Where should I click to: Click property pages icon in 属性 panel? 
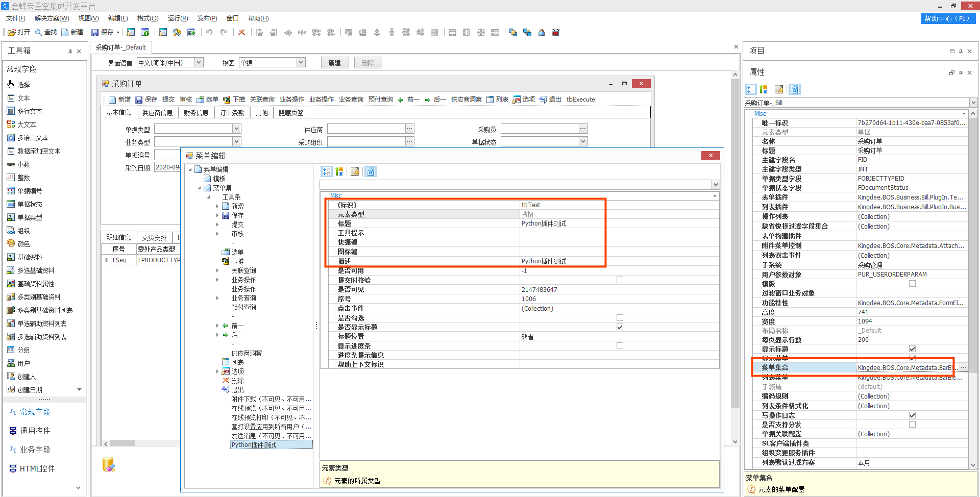click(779, 89)
